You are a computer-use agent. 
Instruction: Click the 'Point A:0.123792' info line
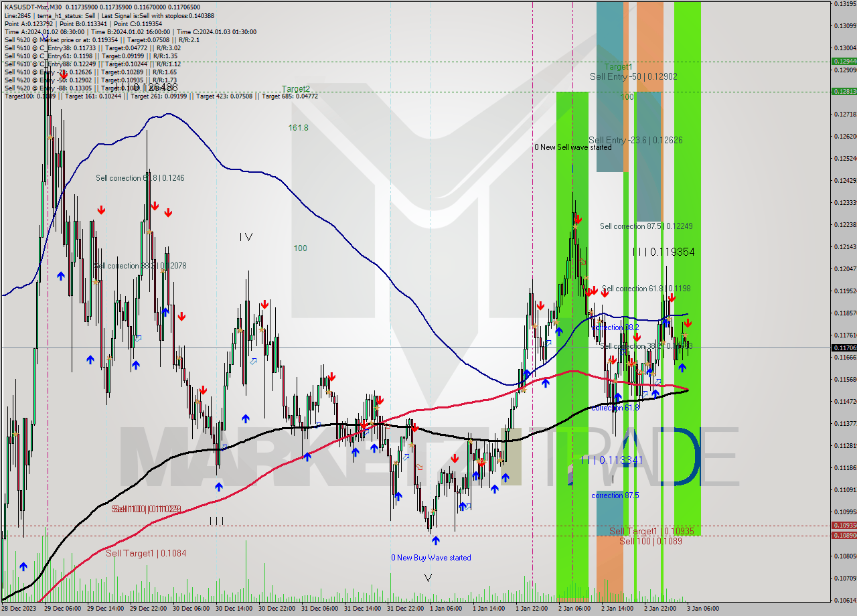pyautogui.click(x=28, y=23)
